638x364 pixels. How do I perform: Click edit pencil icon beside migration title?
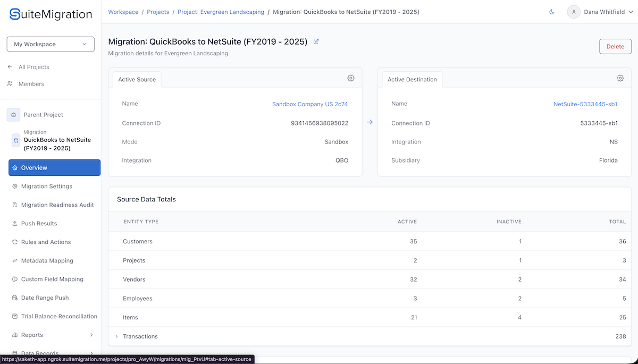[316, 41]
